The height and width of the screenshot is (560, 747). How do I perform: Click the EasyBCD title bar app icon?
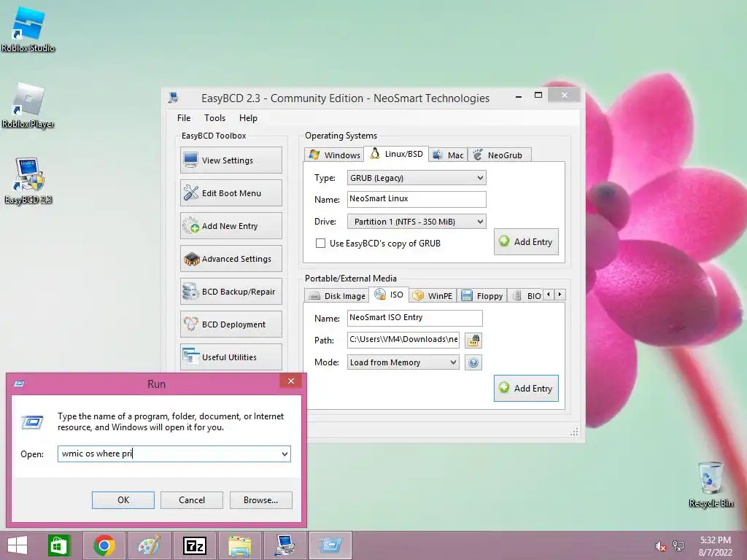(x=174, y=98)
